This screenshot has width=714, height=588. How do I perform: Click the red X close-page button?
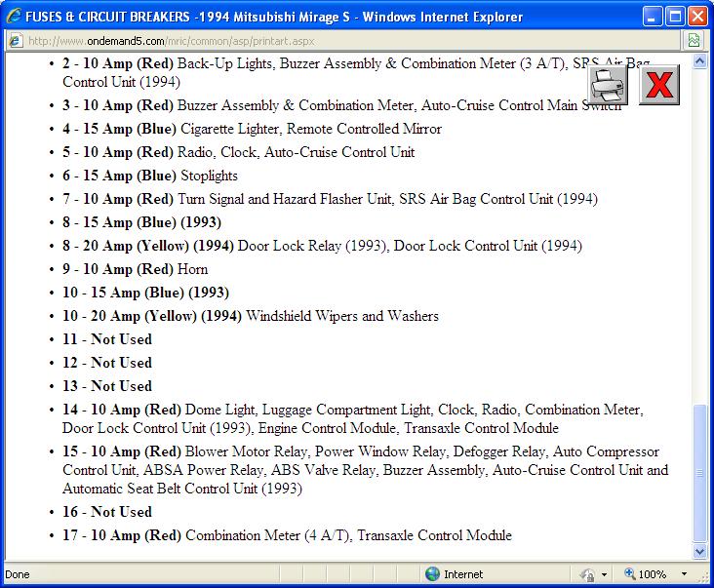coord(659,85)
